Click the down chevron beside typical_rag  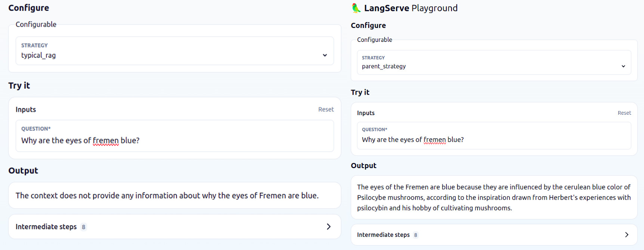pos(325,56)
